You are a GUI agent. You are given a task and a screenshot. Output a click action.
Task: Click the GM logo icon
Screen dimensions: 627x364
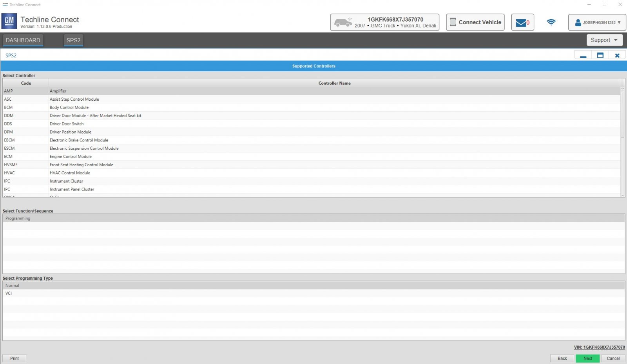coord(9,22)
